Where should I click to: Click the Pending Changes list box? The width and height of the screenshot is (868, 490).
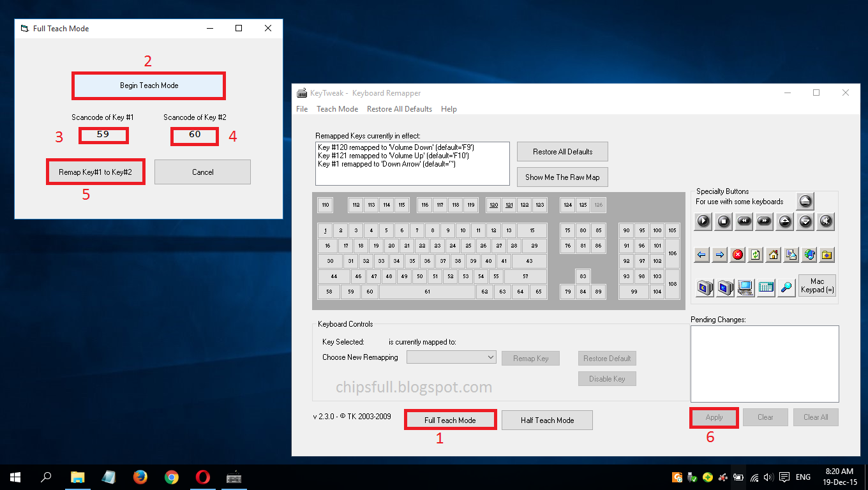tap(765, 364)
